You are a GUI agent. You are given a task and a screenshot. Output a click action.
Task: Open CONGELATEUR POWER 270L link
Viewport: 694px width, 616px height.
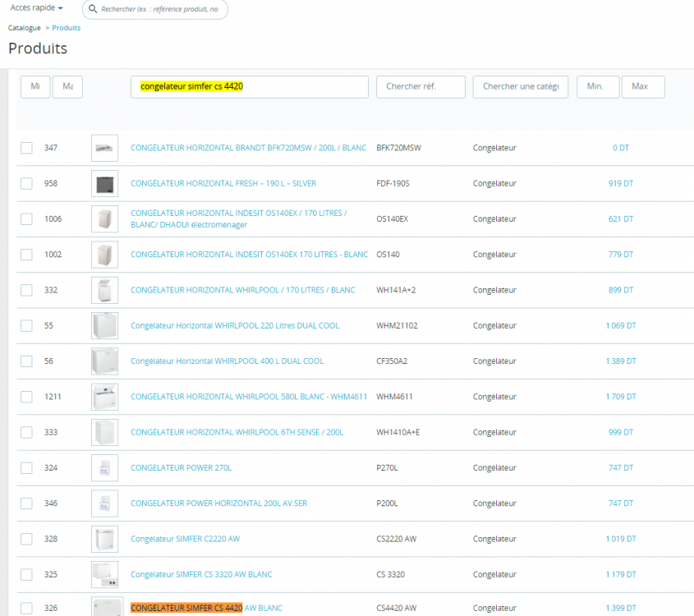(x=181, y=468)
